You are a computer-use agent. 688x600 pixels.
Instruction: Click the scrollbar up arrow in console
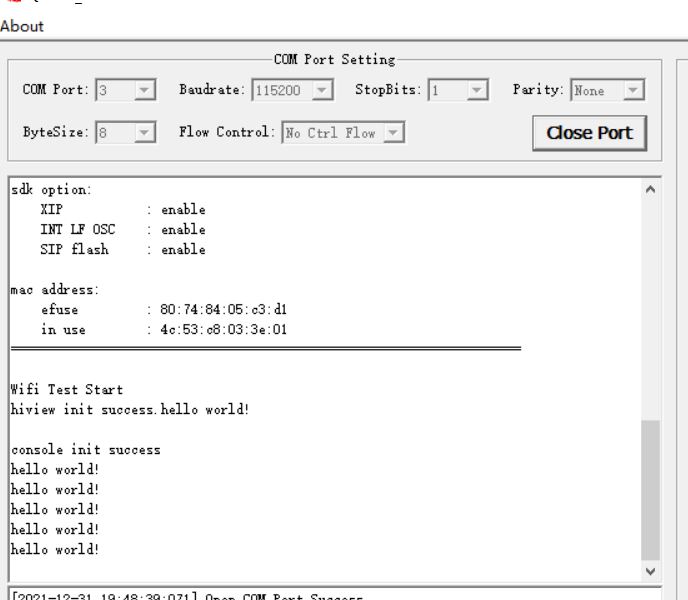[651, 189]
